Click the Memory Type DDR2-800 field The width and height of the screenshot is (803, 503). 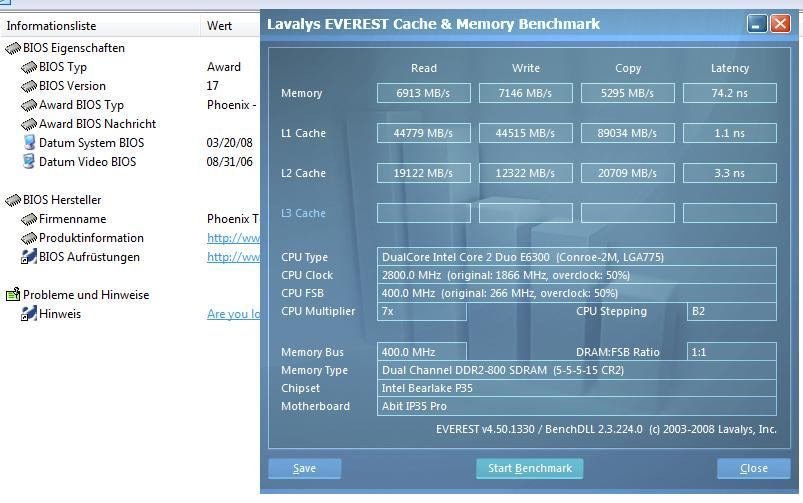[577, 370]
